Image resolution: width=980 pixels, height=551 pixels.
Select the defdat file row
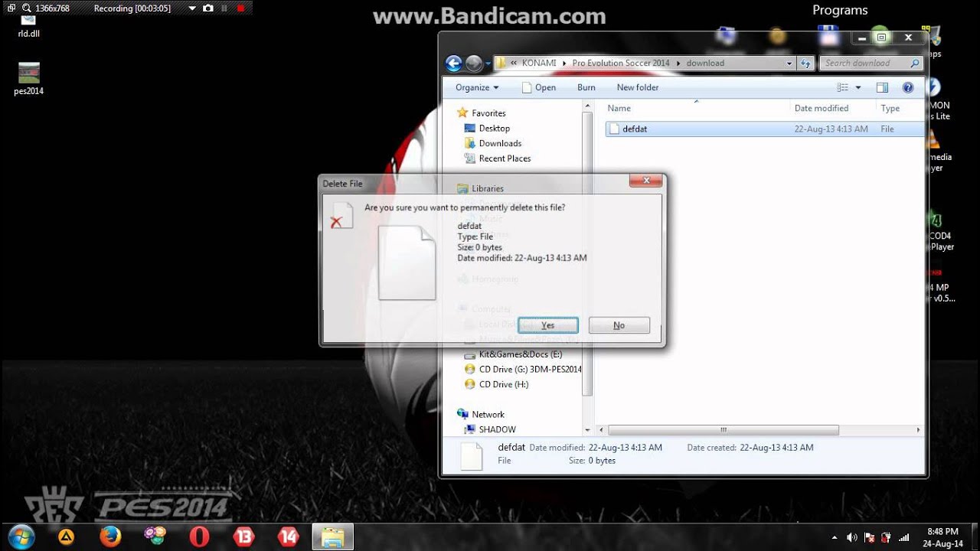pyautogui.click(x=765, y=129)
